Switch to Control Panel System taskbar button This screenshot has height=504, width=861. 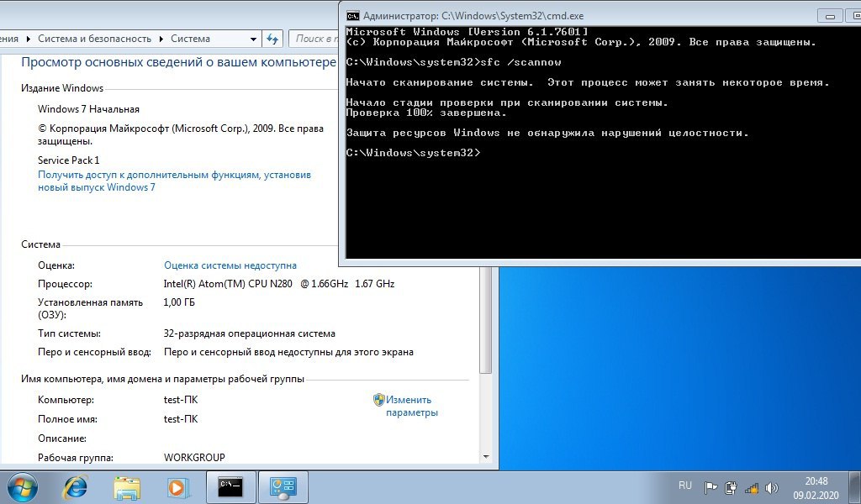click(283, 487)
